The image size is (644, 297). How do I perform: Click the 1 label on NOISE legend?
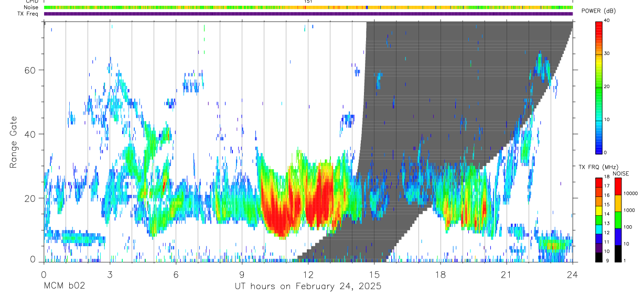pyautogui.click(x=625, y=260)
